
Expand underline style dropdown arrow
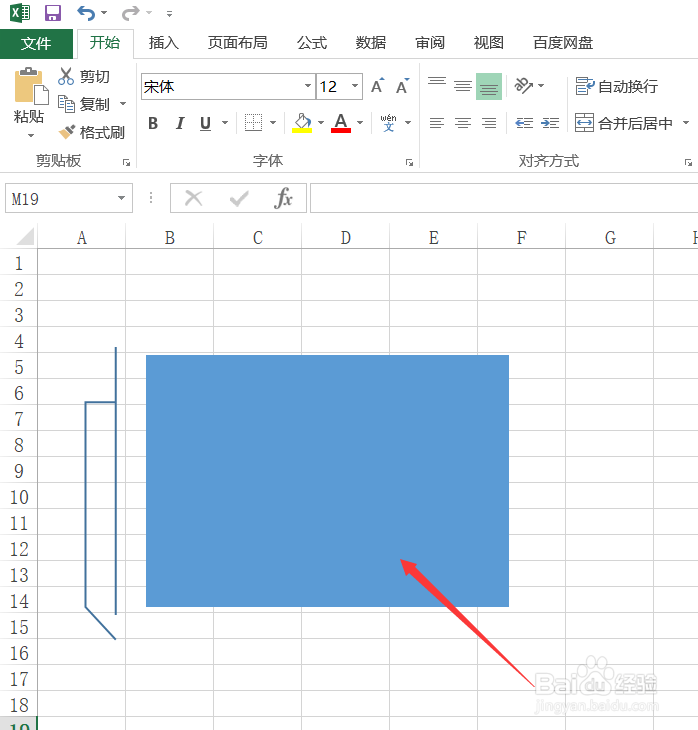pyautogui.click(x=225, y=123)
